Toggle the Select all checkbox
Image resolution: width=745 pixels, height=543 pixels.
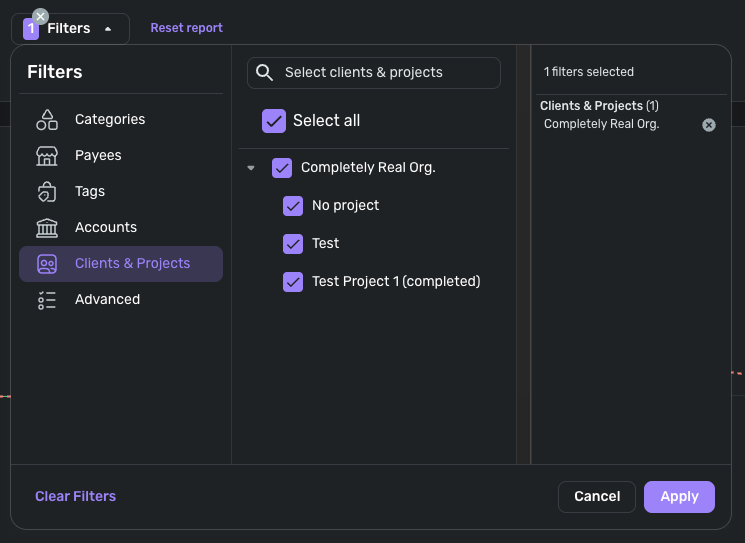[274, 121]
